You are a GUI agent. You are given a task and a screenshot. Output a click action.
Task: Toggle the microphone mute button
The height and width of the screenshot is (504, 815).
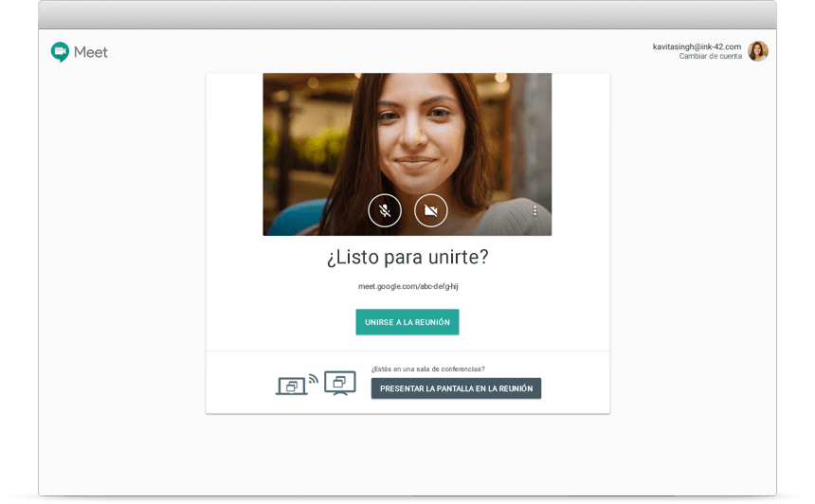click(x=385, y=210)
